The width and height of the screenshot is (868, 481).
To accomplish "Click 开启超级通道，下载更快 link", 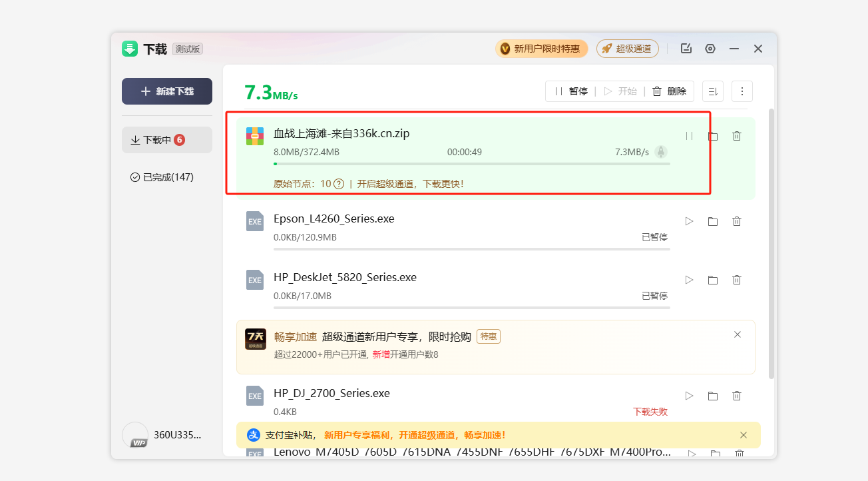I will (x=410, y=184).
